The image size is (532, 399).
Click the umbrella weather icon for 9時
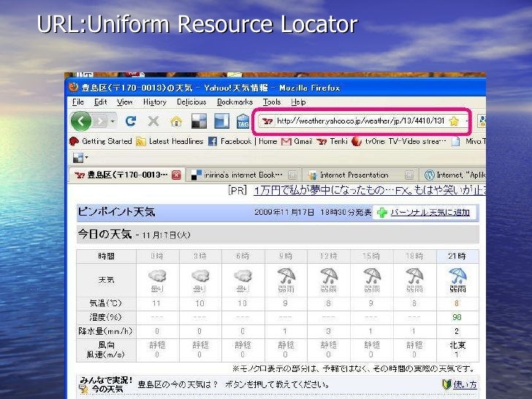click(286, 275)
